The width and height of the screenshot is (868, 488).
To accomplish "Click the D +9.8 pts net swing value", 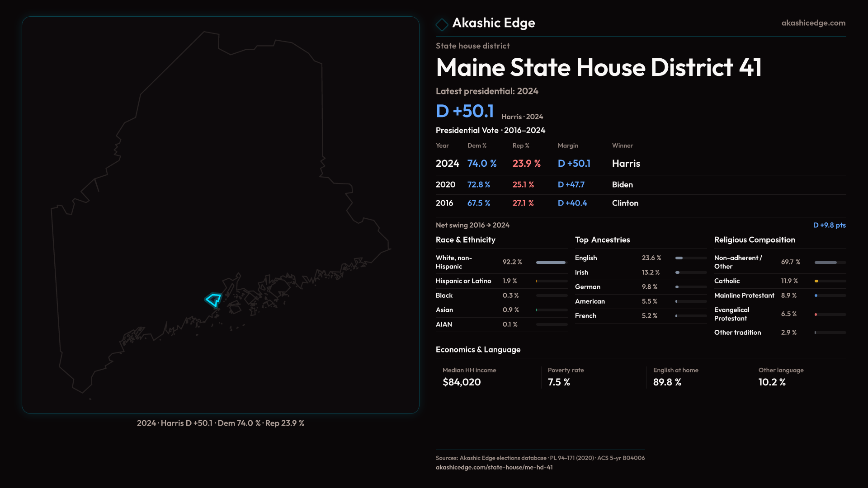I will click(x=829, y=225).
